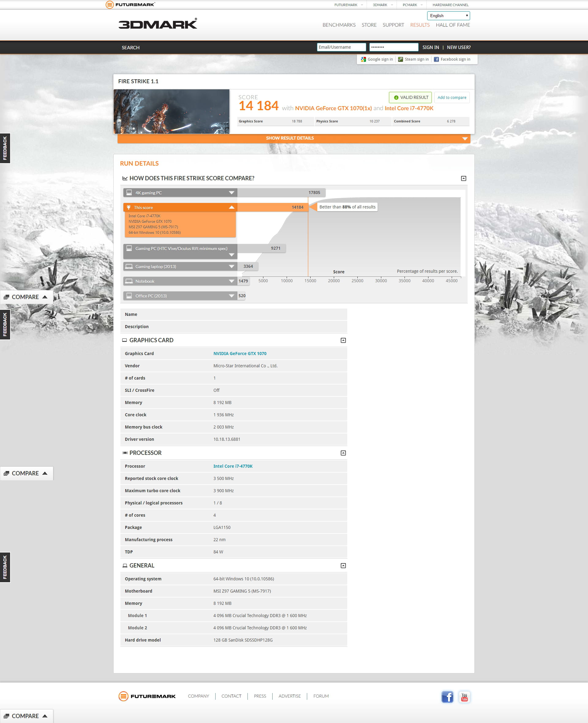Image resolution: width=588 pixels, height=723 pixels.
Task: Open the Results tab
Action: click(x=420, y=25)
